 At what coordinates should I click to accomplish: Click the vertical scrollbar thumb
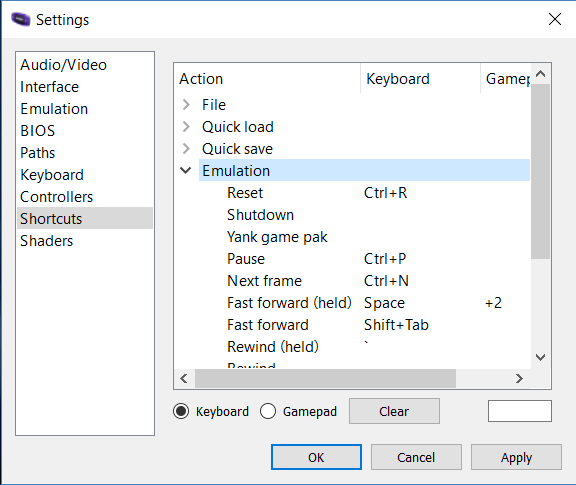click(x=540, y=171)
